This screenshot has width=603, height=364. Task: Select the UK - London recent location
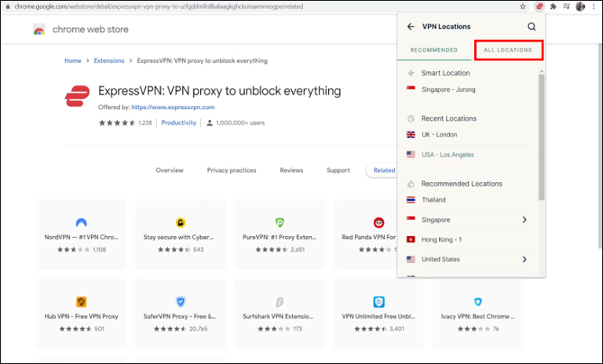pos(438,135)
